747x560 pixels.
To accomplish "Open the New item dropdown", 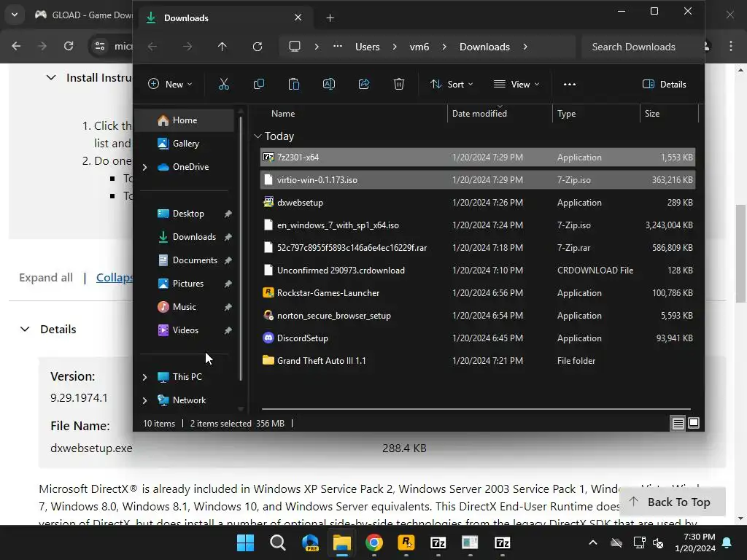I will [x=170, y=85].
